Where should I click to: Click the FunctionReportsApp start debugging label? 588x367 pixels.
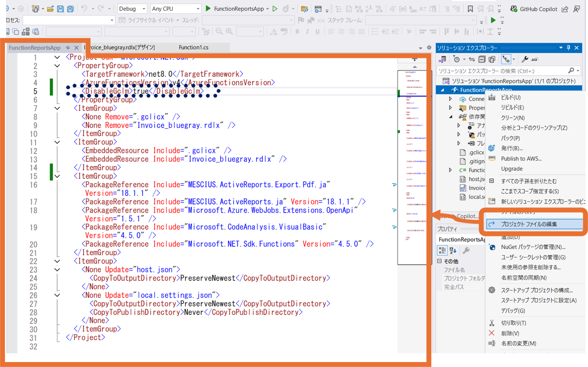pos(239,9)
